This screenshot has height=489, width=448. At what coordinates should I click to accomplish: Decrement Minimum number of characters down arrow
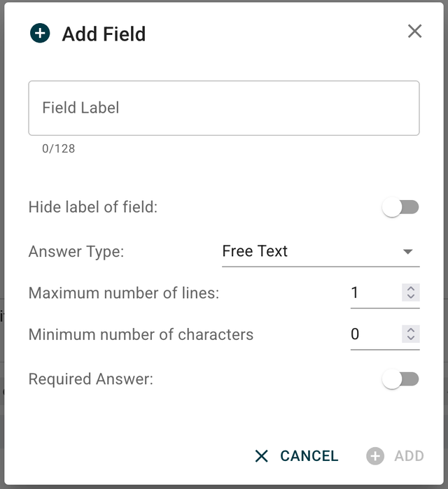click(411, 338)
